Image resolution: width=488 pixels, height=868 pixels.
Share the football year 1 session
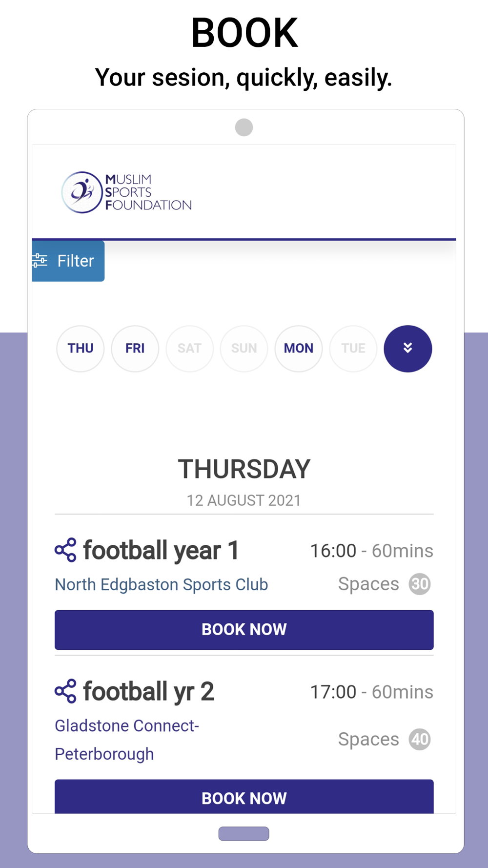(65, 550)
